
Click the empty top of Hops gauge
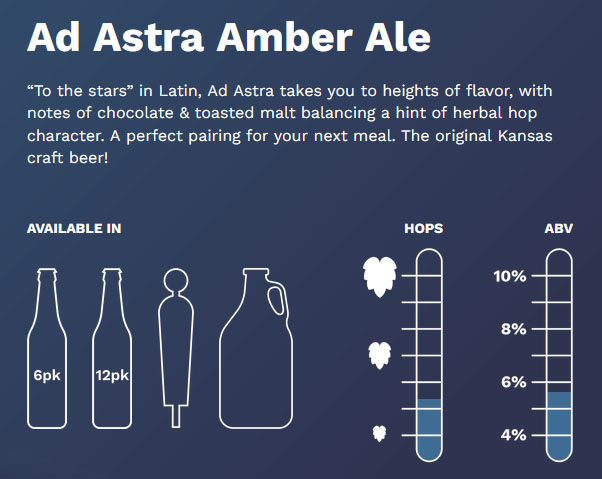(429, 324)
